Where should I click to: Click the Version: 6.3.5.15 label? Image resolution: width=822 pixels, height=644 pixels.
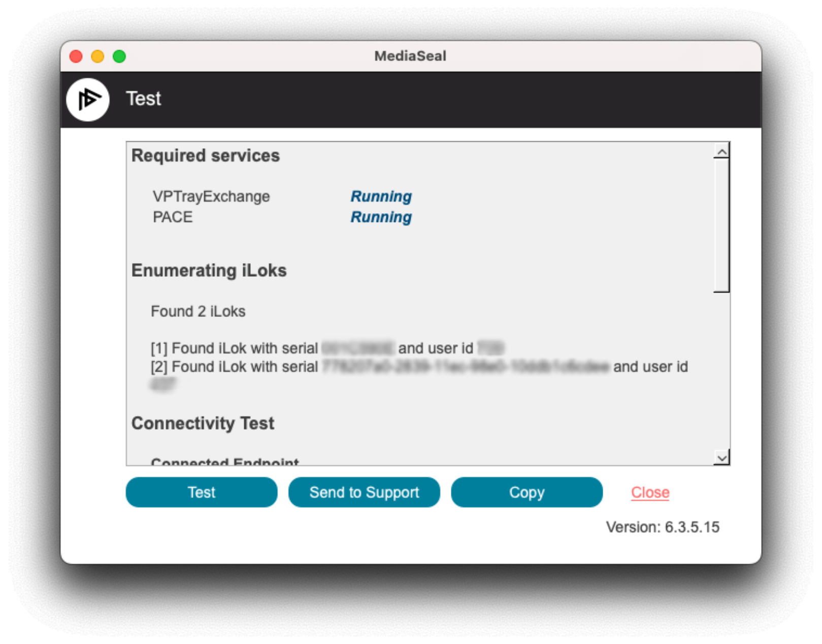coord(663,527)
